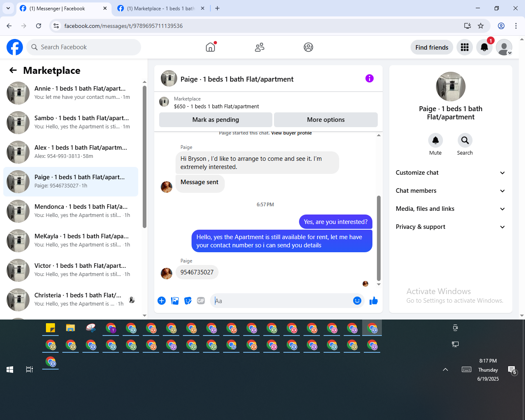
Task: Attach a photo with the image icon
Action: pyautogui.click(x=175, y=301)
